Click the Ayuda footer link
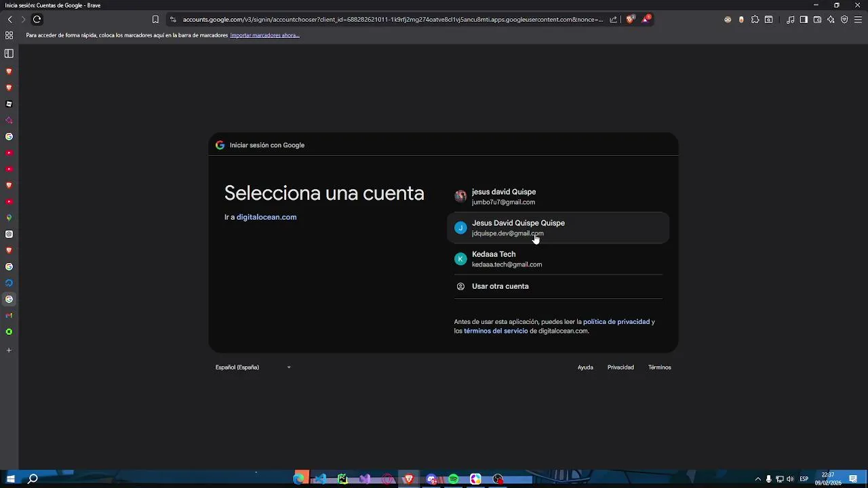 585,367
